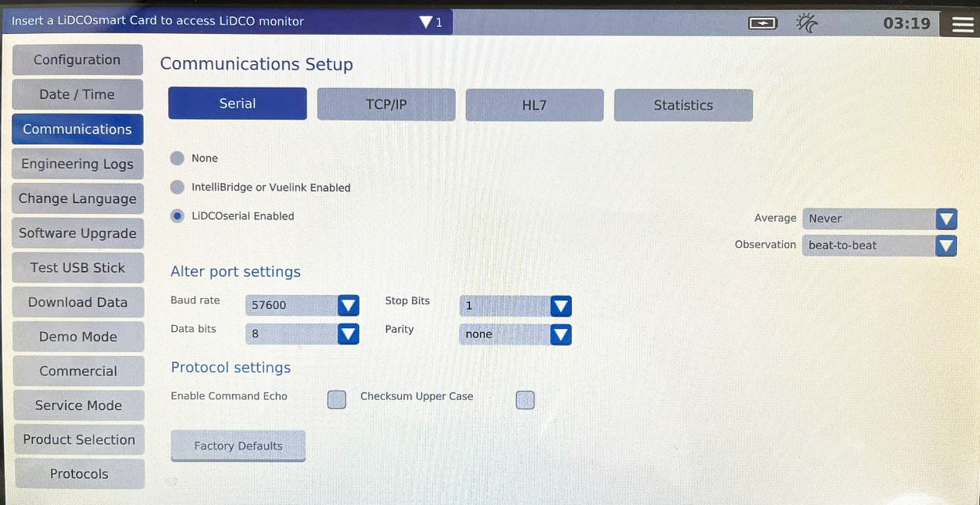This screenshot has height=505, width=980.
Task: Open Service Mode
Action: click(x=78, y=405)
